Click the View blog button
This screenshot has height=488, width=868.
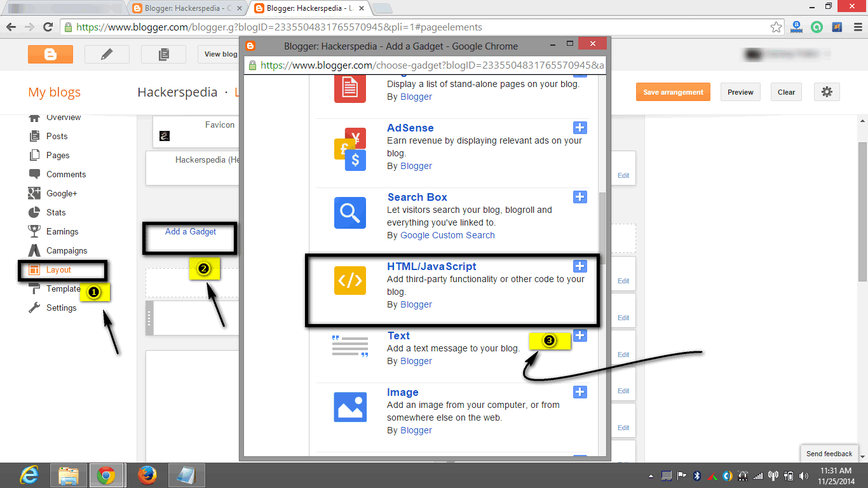pyautogui.click(x=220, y=54)
